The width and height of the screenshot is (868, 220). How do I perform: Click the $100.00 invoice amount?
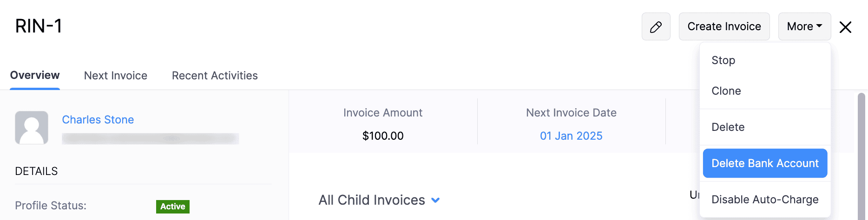tap(383, 136)
